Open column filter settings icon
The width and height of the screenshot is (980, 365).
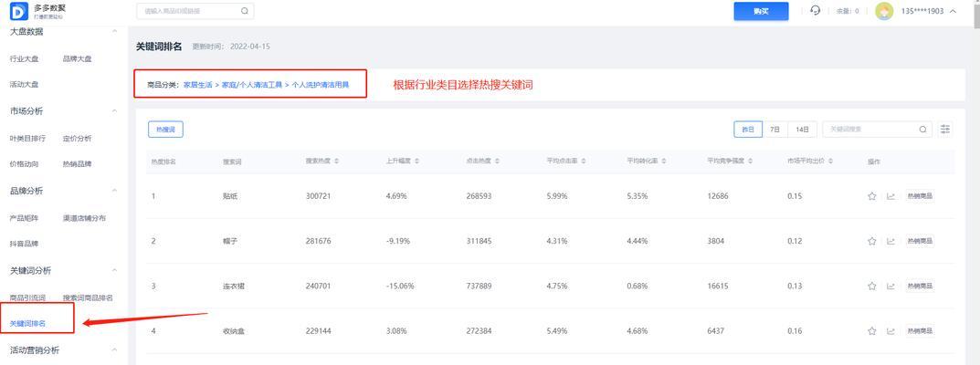pyautogui.click(x=945, y=130)
